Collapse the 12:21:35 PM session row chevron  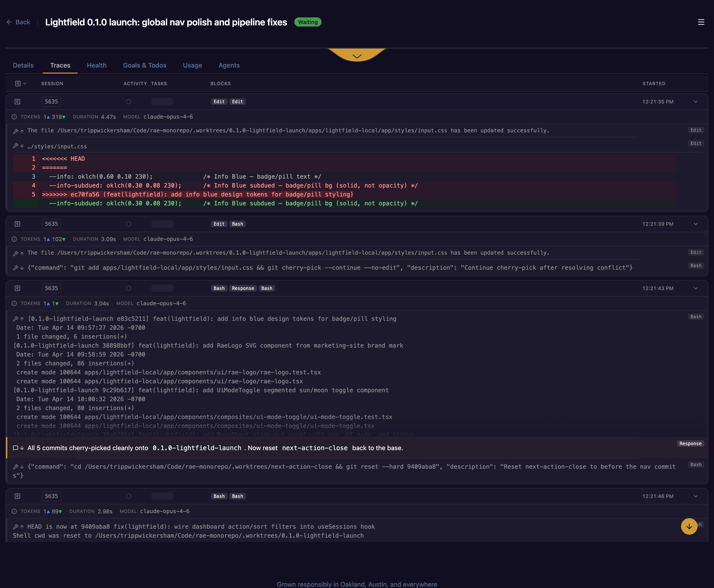point(695,102)
